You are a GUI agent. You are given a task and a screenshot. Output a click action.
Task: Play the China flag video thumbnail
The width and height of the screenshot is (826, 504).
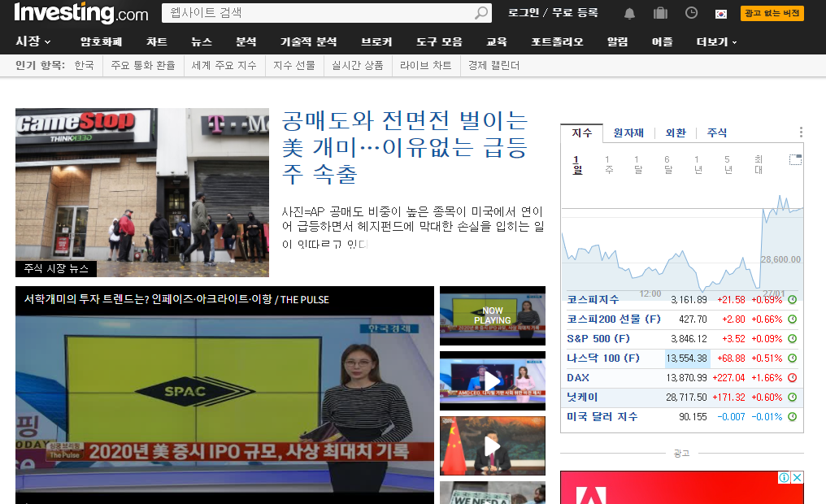click(x=493, y=446)
